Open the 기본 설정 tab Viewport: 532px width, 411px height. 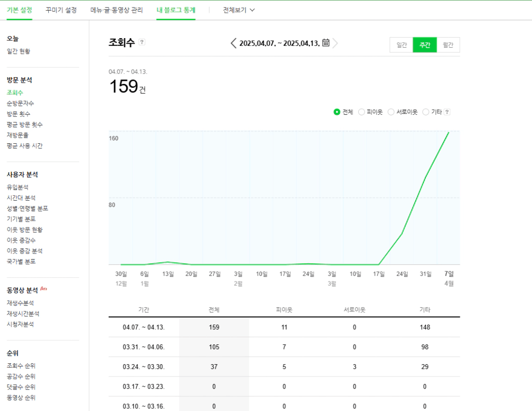(x=19, y=10)
